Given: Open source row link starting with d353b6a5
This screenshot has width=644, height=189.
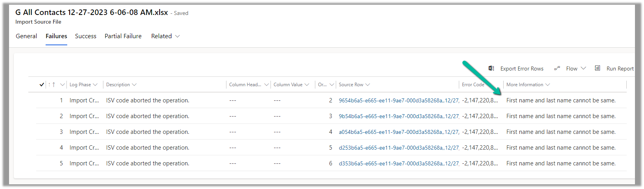Looking at the screenshot, I should pyautogui.click(x=398, y=163).
